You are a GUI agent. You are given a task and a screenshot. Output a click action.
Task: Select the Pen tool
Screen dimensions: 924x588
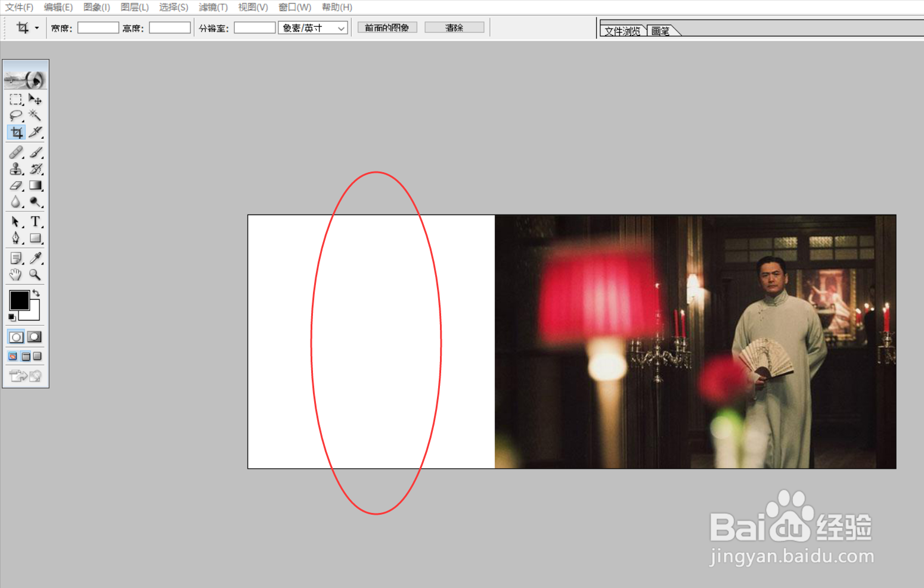[16, 238]
